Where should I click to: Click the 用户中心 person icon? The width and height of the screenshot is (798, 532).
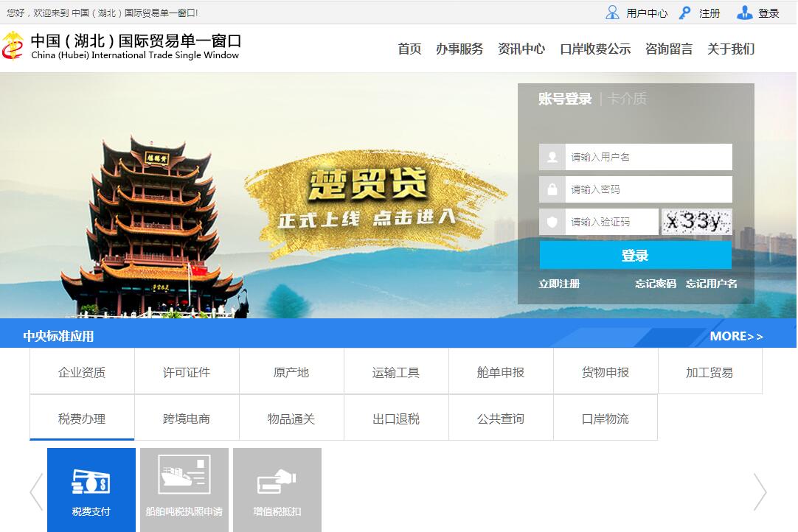(x=612, y=13)
